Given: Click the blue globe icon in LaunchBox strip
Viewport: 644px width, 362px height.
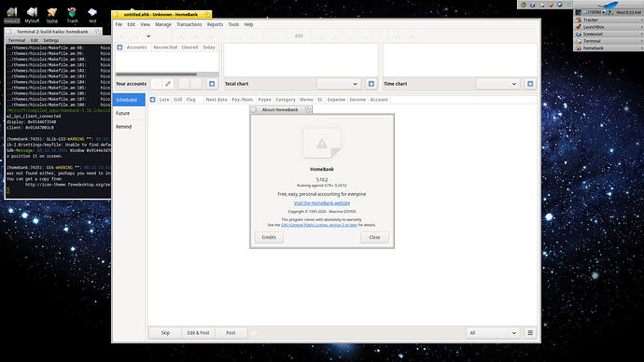Looking at the screenshot, I should (532, 5).
